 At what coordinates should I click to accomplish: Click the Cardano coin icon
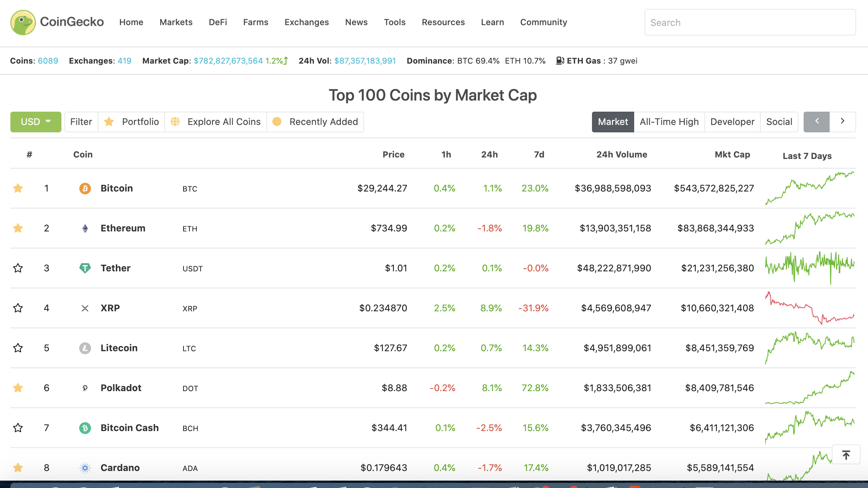pyautogui.click(x=85, y=468)
